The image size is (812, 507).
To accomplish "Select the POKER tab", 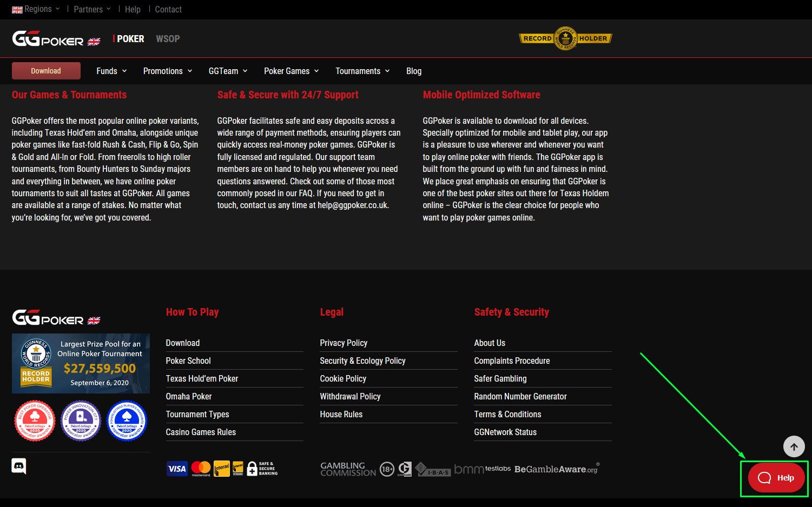I will point(130,39).
